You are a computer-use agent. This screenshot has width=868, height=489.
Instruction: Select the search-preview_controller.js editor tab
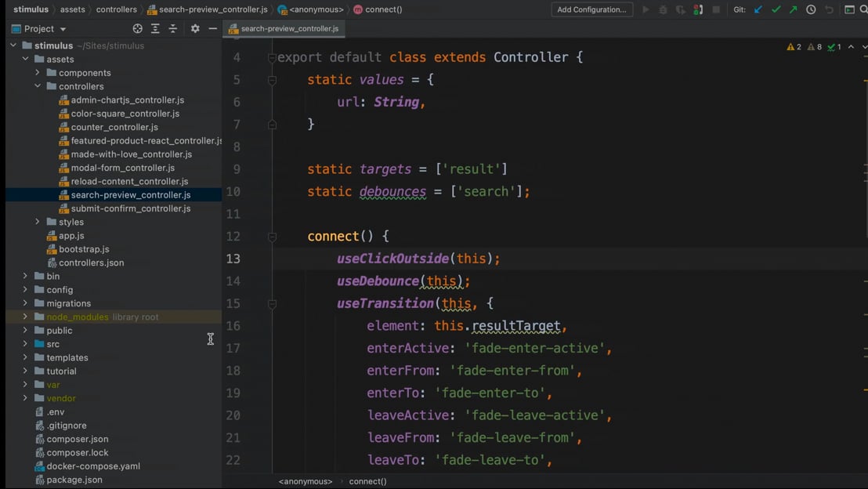284,29
